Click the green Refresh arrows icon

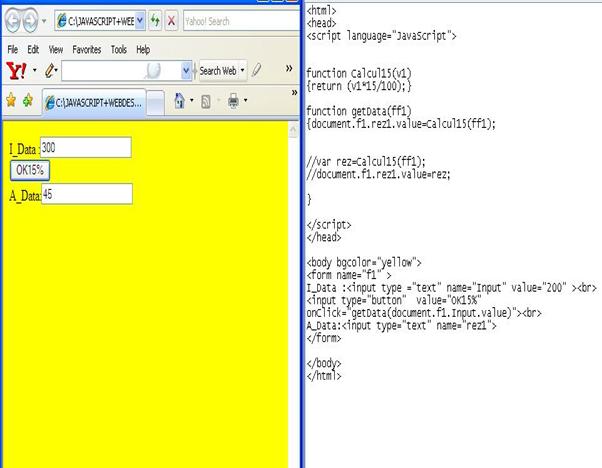[x=155, y=21]
